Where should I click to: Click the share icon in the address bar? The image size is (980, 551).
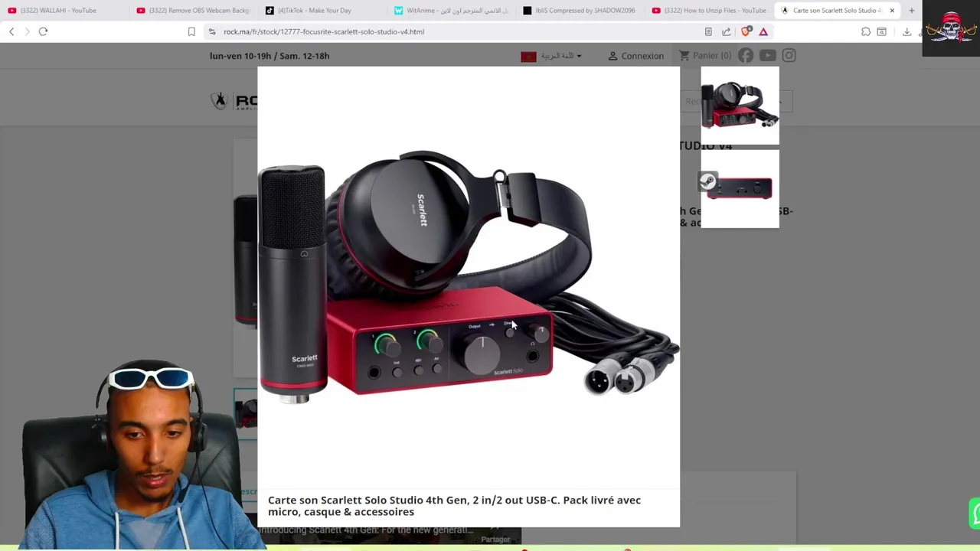726,31
